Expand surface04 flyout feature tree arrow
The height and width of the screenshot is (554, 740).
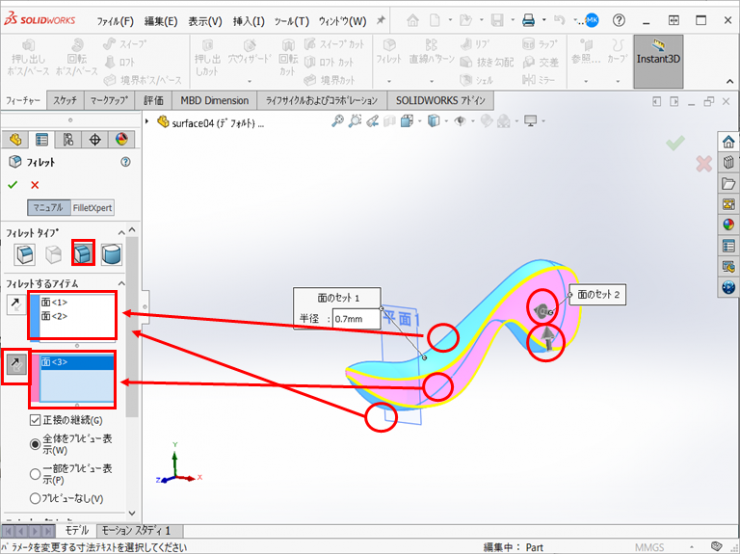149,122
